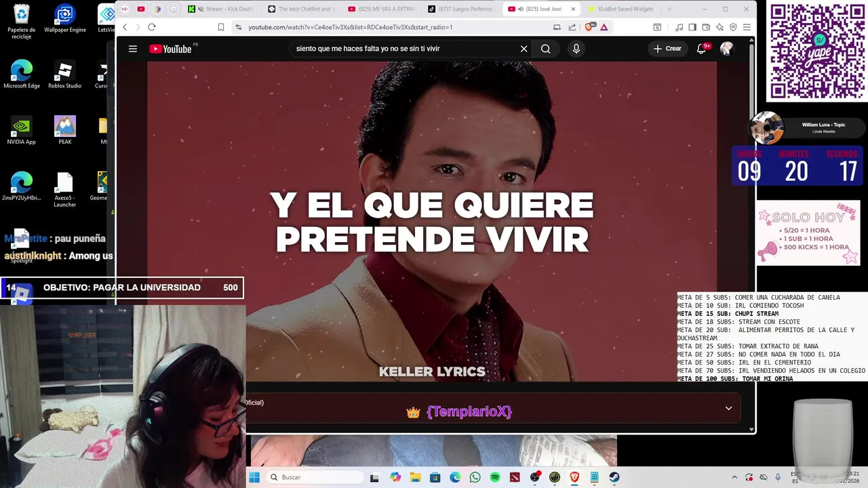Open PEAK game desktop shortcut
The image size is (868, 488).
(65, 130)
